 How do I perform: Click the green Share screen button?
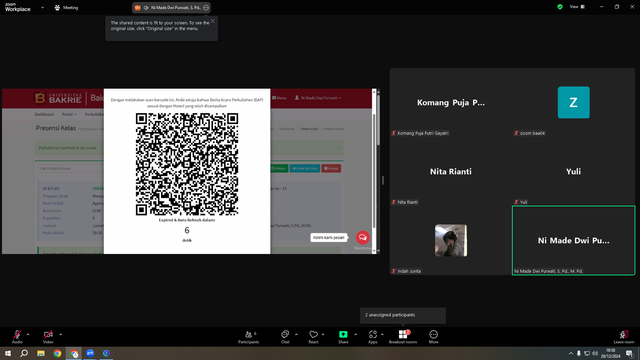343,334
